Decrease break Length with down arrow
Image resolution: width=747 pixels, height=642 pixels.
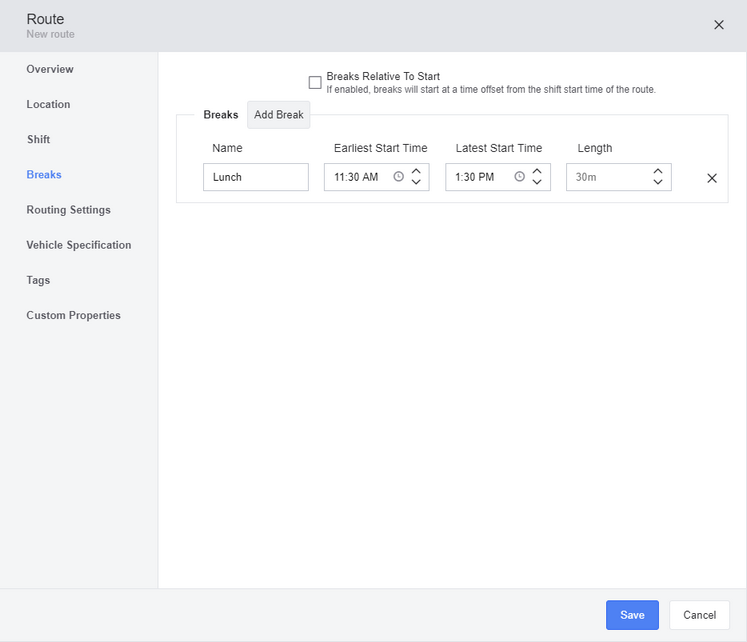pos(658,182)
